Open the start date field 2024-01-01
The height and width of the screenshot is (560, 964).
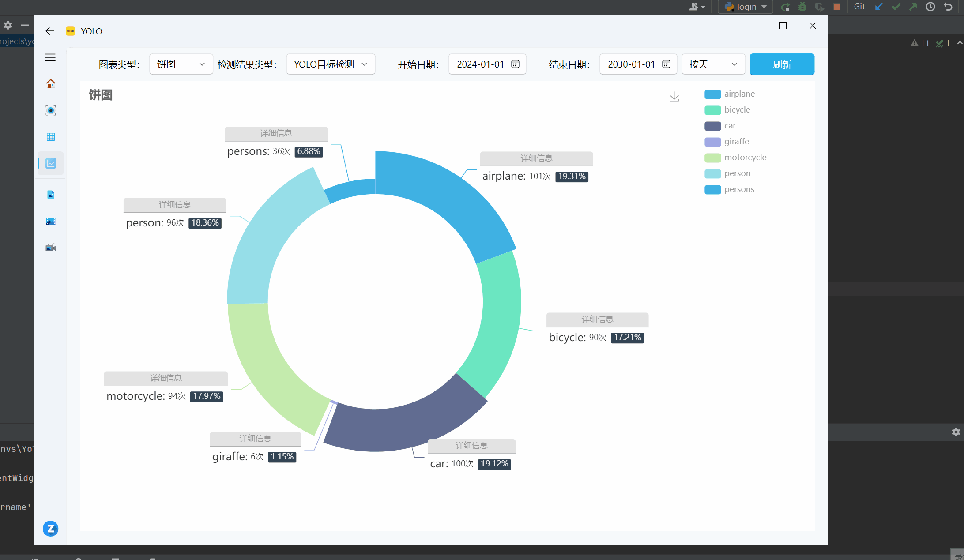pos(487,64)
